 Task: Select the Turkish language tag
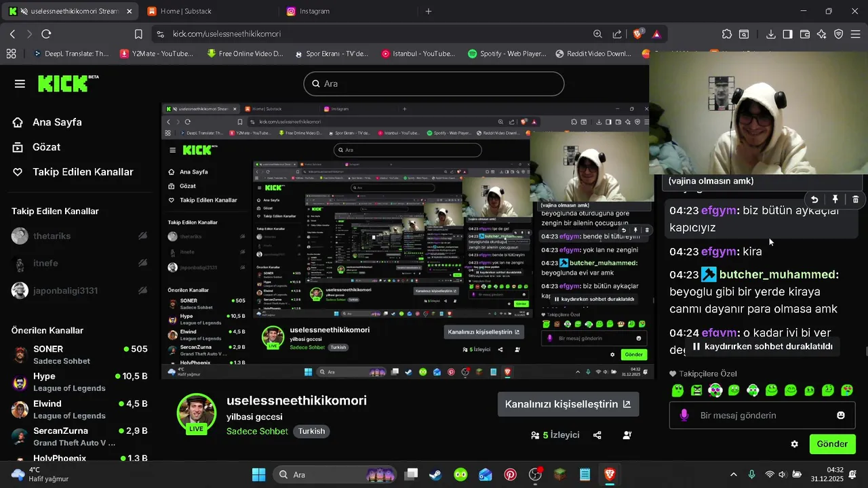[x=312, y=431]
